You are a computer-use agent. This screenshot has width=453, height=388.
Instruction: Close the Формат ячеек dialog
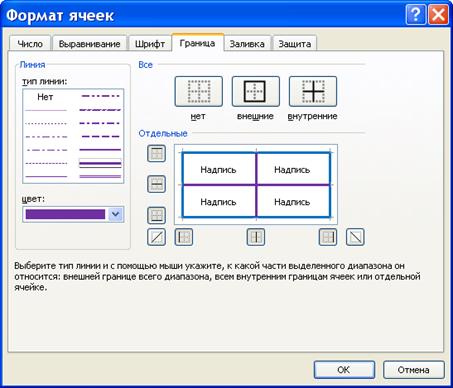(x=438, y=15)
